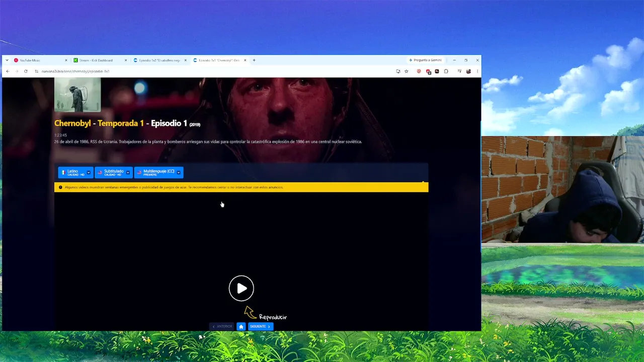Open the Multilenguaje [CC] dropdown
Image resolution: width=644 pixels, height=362 pixels.
tap(158, 172)
